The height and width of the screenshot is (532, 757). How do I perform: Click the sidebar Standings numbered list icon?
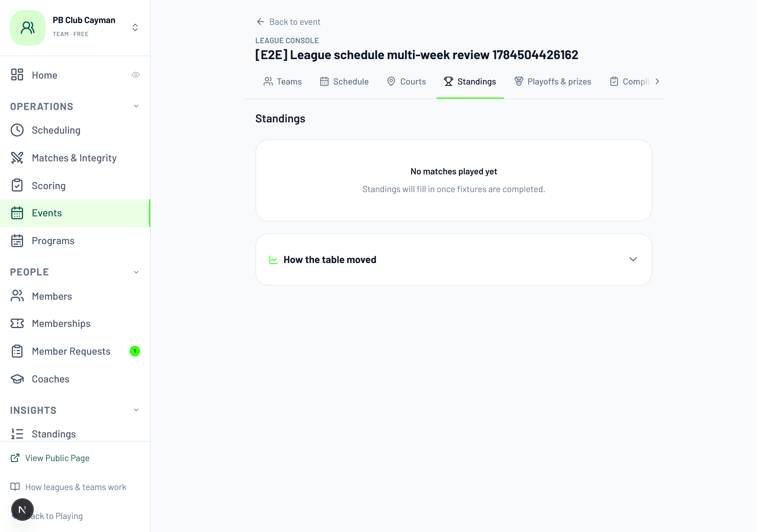click(17, 434)
